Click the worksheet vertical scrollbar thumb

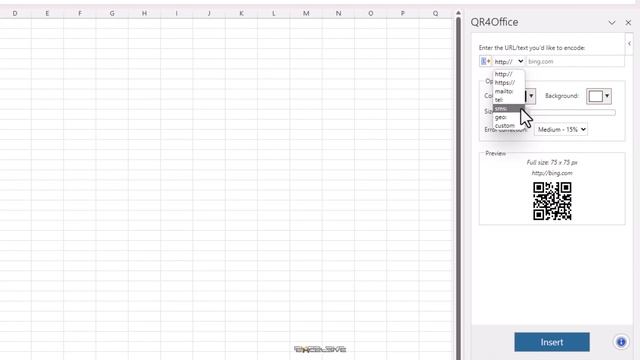tap(458, 188)
